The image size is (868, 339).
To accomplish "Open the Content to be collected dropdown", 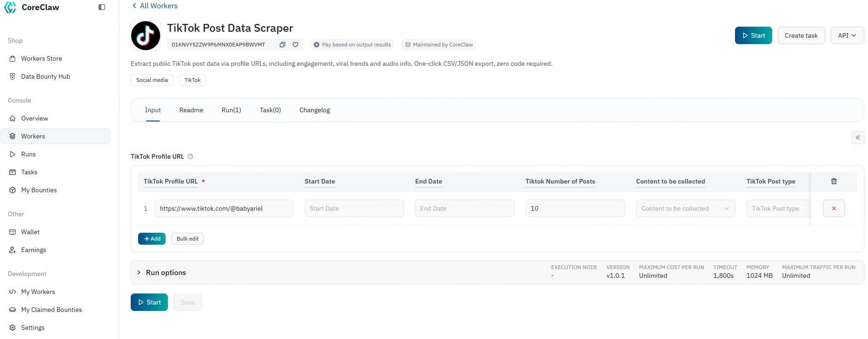I will (x=685, y=208).
